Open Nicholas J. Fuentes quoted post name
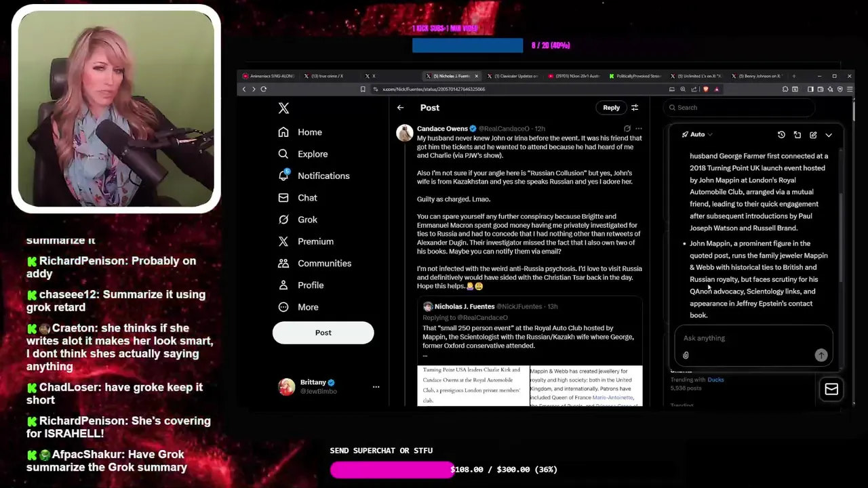The height and width of the screenshot is (488, 868). [464, 307]
